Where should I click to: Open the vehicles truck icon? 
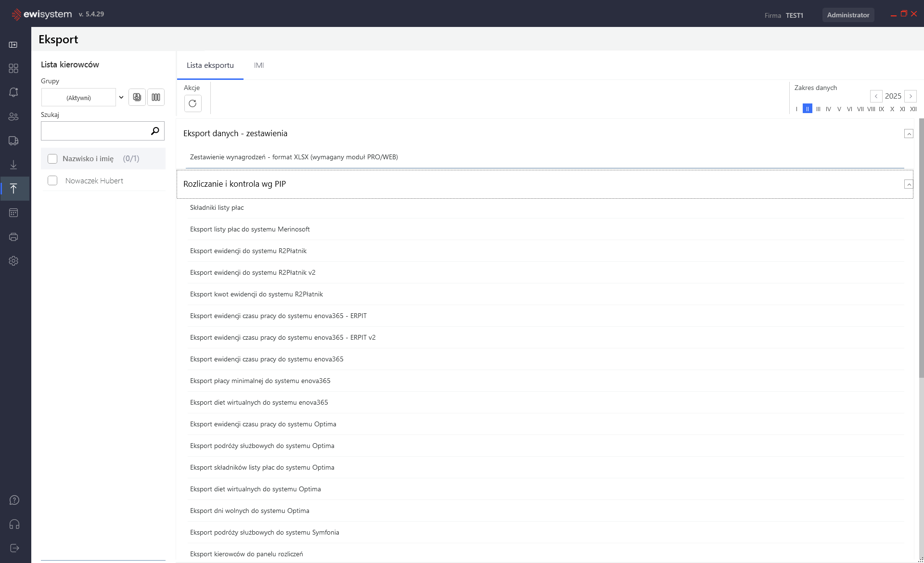coord(13,141)
